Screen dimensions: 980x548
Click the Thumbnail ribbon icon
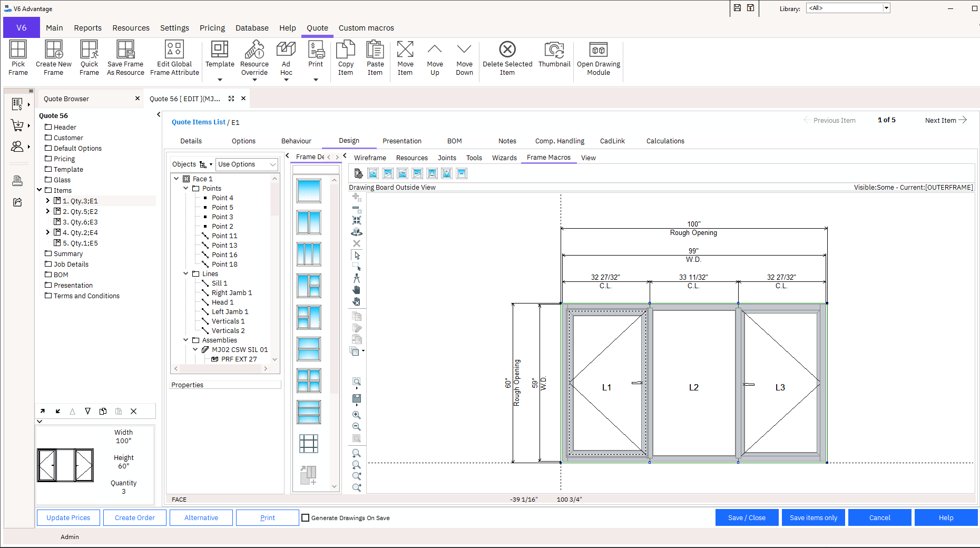pos(554,57)
